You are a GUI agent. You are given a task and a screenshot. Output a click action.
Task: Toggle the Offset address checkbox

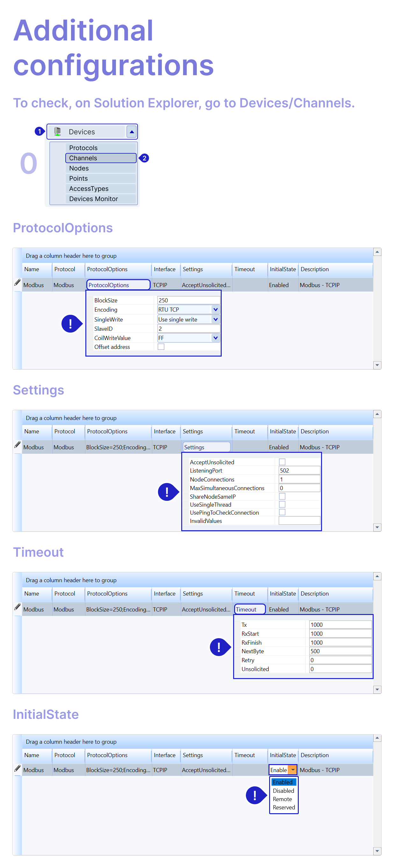161,347
